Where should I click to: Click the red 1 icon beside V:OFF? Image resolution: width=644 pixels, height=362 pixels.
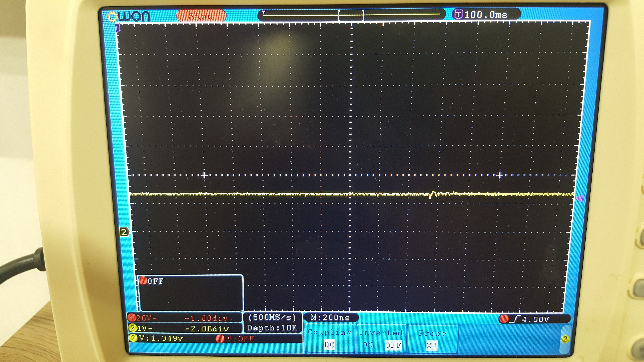coord(220,338)
